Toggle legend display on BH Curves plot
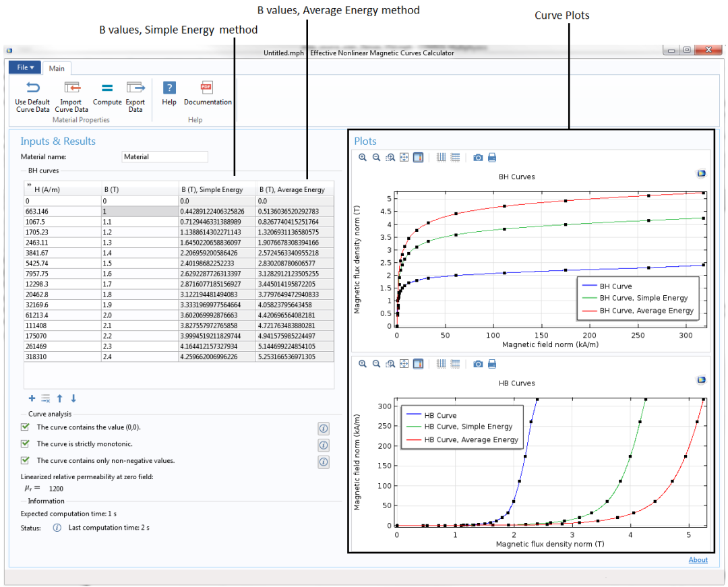 (419, 158)
